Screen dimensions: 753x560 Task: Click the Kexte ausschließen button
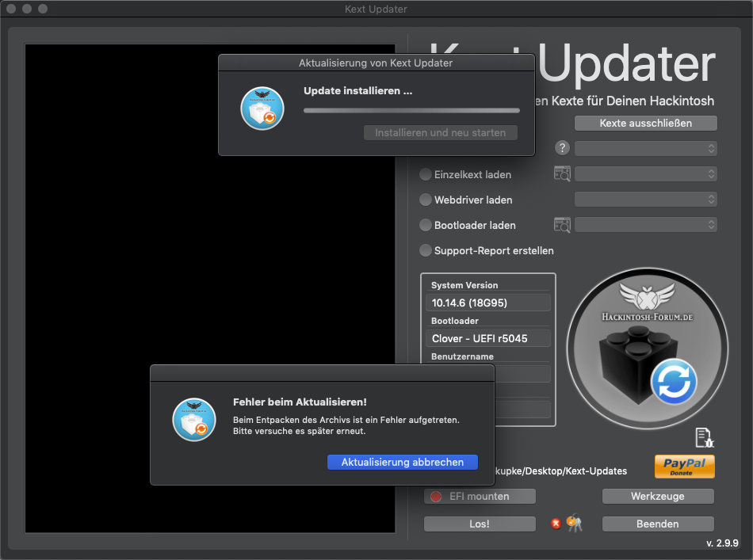coord(645,123)
